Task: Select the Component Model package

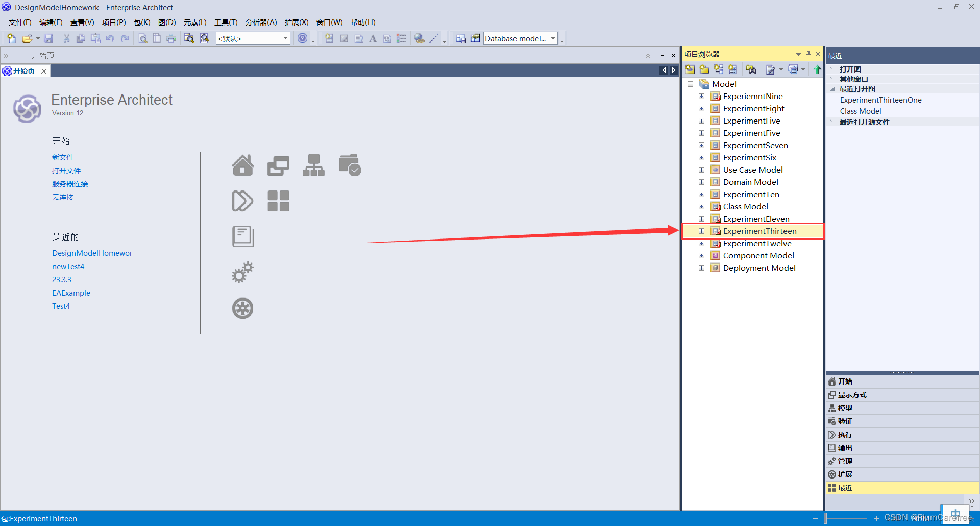Action: pyautogui.click(x=758, y=255)
